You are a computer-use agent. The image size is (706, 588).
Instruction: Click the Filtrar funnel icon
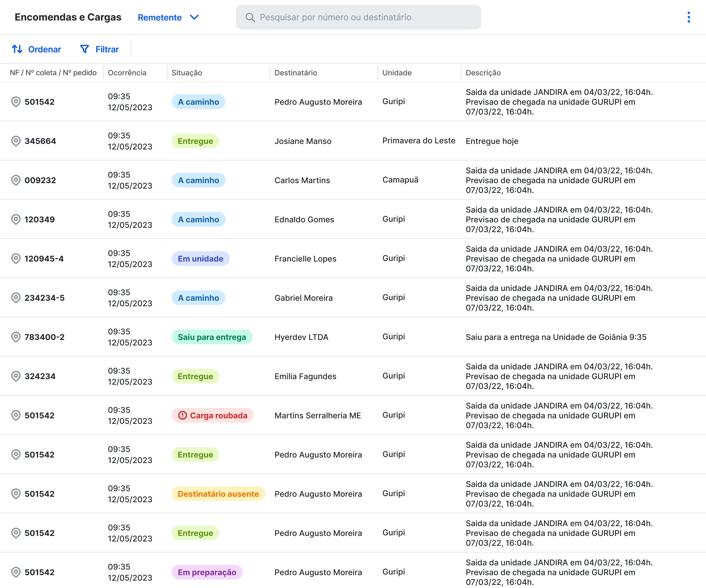click(x=84, y=49)
